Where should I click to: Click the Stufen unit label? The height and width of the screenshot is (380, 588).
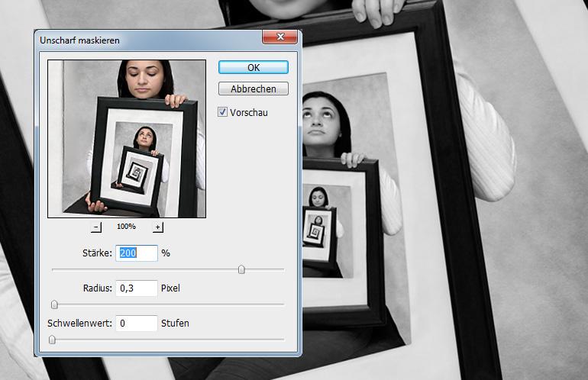pyautogui.click(x=175, y=324)
